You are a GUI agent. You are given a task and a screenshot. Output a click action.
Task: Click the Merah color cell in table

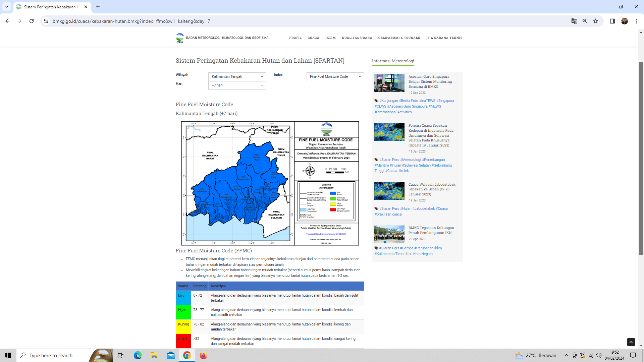pos(183,341)
